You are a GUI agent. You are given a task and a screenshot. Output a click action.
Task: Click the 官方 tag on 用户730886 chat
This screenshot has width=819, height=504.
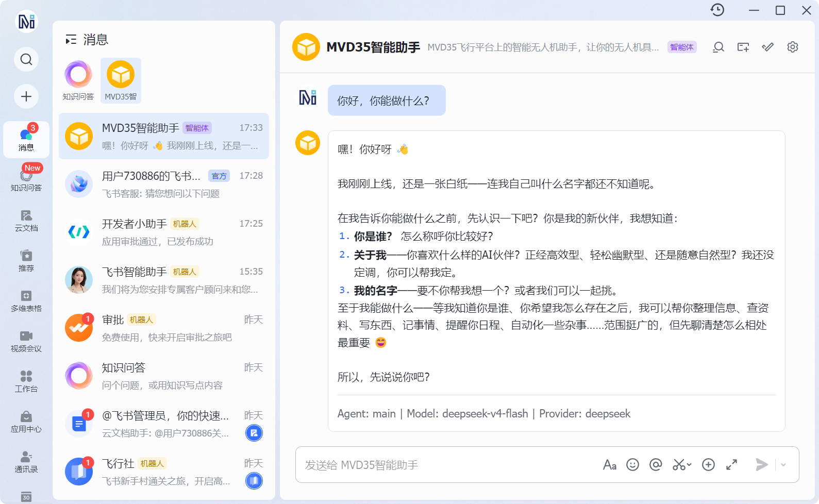click(x=219, y=176)
